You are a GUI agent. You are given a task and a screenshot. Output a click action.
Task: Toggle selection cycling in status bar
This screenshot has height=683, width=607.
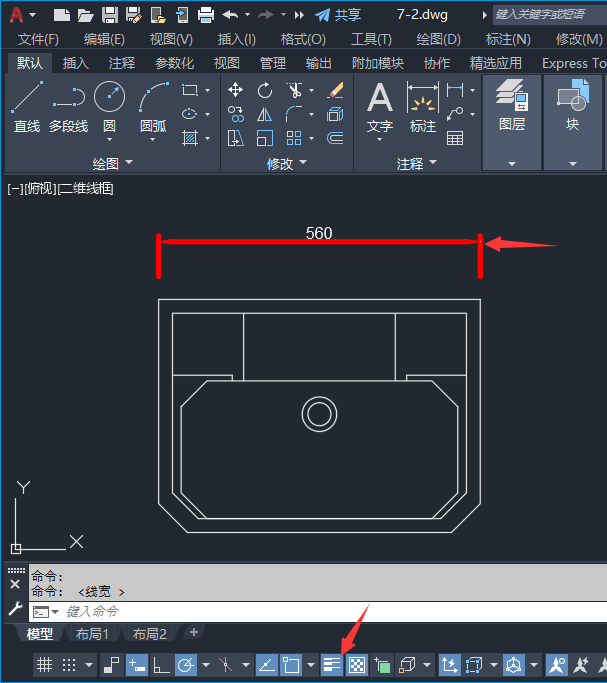382,665
